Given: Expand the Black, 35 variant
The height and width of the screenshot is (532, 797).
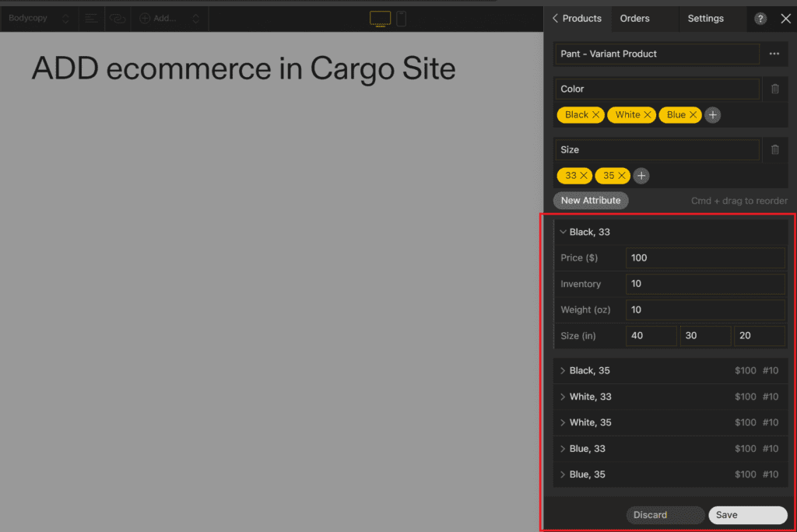Looking at the screenshot, I should pyautogui.click(x=563, y=371).
